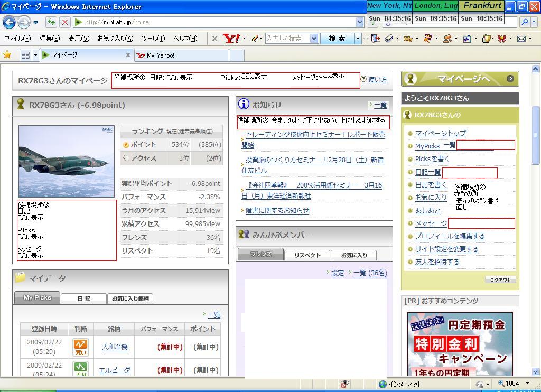This screenshot has width=541, height=392.
Task: Click the Stop loading red X icon
Action: (64, 22)
